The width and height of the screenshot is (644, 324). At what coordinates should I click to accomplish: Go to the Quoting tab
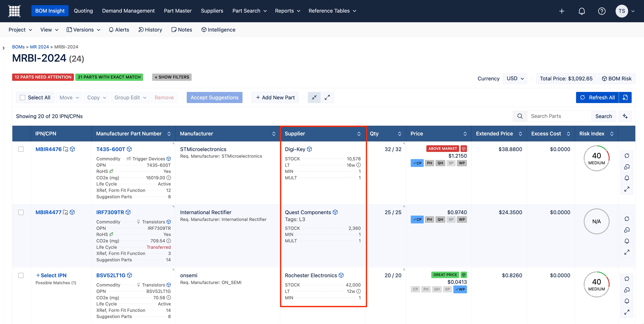[83, 11]
